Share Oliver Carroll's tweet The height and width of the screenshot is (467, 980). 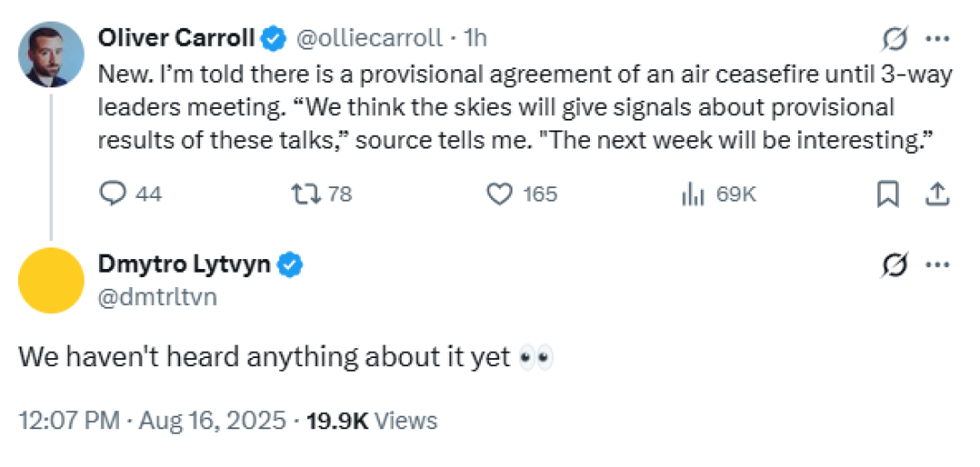point(937,193)
